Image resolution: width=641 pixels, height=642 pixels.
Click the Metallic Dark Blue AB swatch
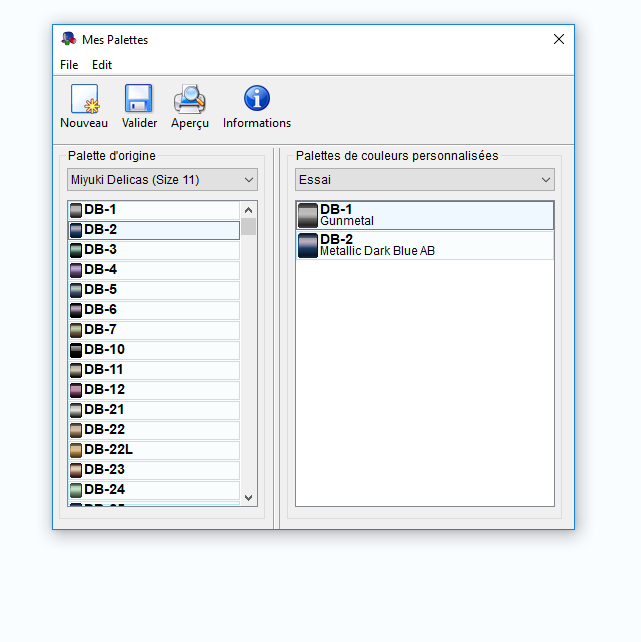click(x=308, y=245)
